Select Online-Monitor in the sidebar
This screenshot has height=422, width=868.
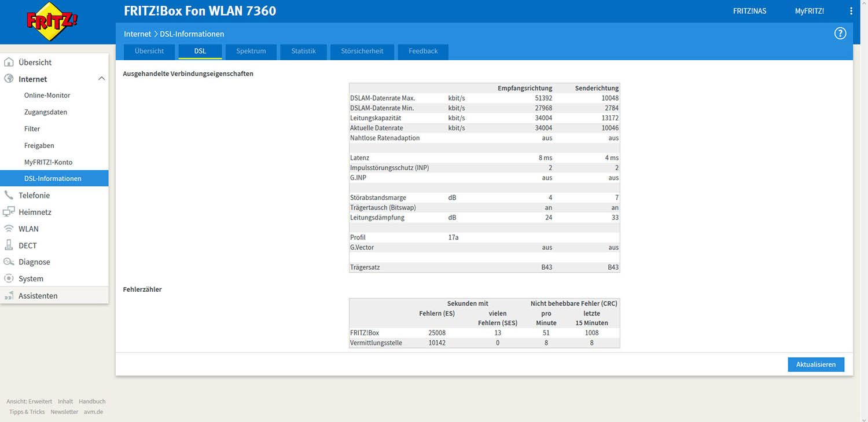pyautogui.click(x=47, y=95)
